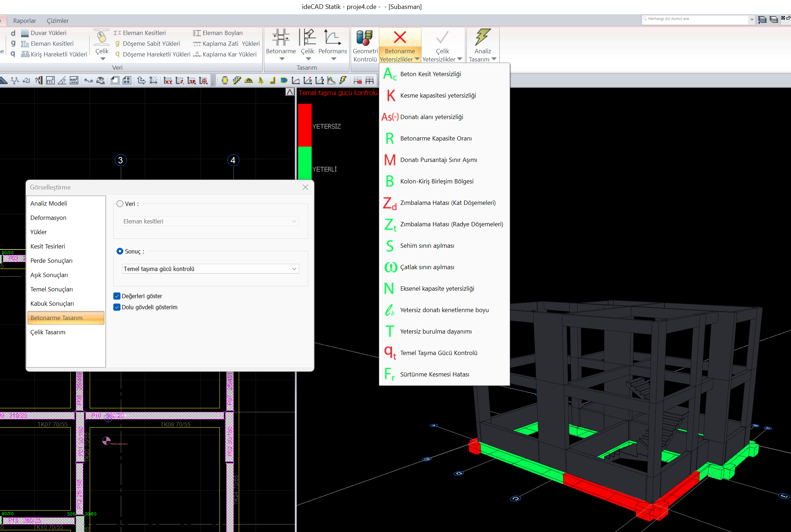Open the Temel taşıma gücü kontrolü dropdown

pos(211,269)
